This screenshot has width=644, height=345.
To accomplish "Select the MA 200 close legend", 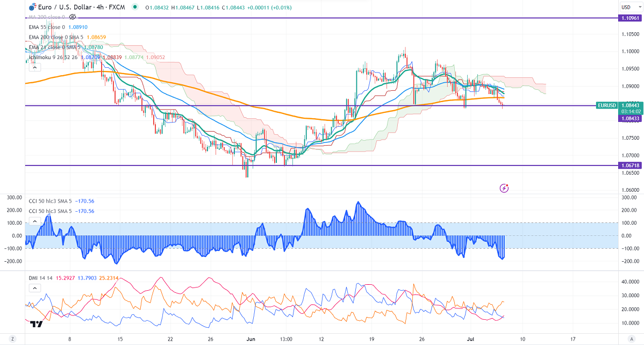I will 47,17.
